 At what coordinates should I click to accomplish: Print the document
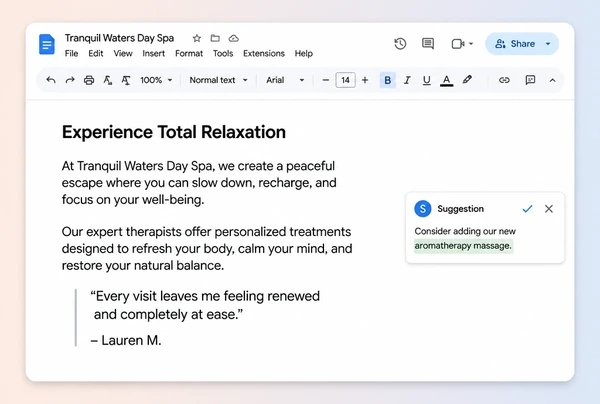tap(89, 80)
